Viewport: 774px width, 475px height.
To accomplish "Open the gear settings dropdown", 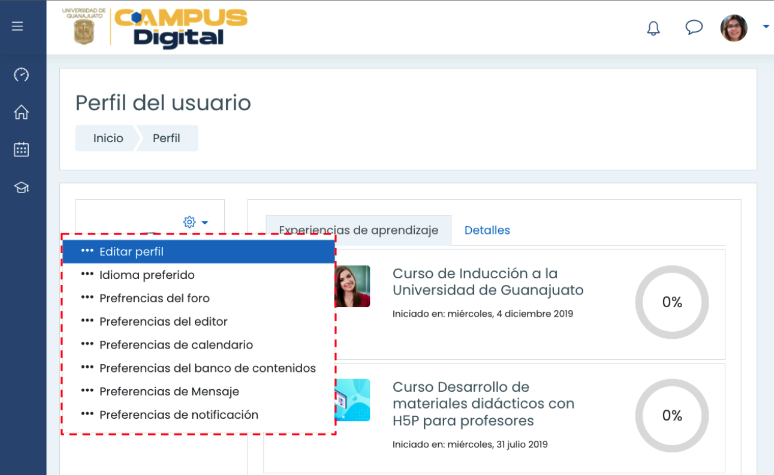I will coord(195,222).
